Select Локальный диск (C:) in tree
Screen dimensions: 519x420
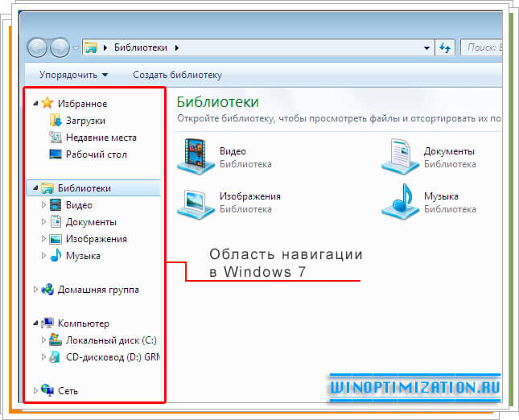pyautogui.click(x=111, y=340)
